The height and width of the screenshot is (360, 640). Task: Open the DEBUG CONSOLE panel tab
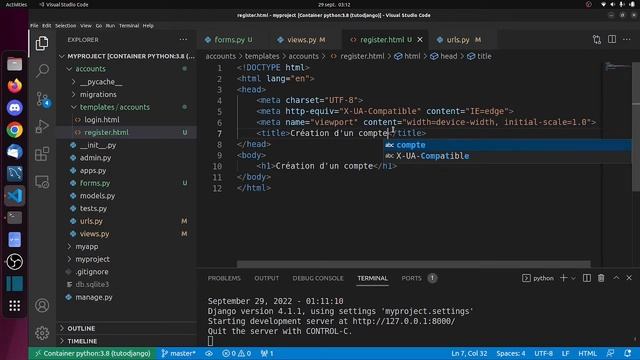(318, 278)
